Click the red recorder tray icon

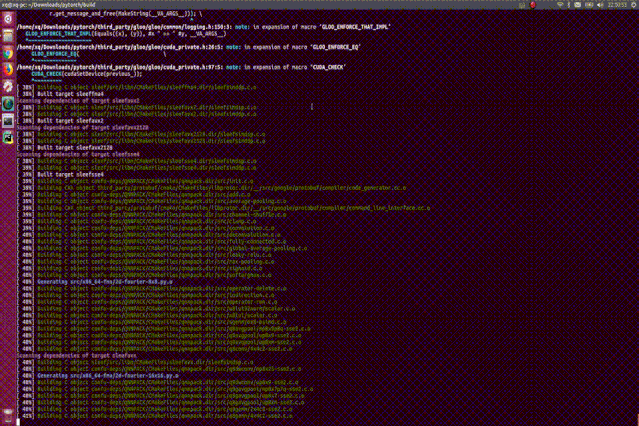point(533,5)
